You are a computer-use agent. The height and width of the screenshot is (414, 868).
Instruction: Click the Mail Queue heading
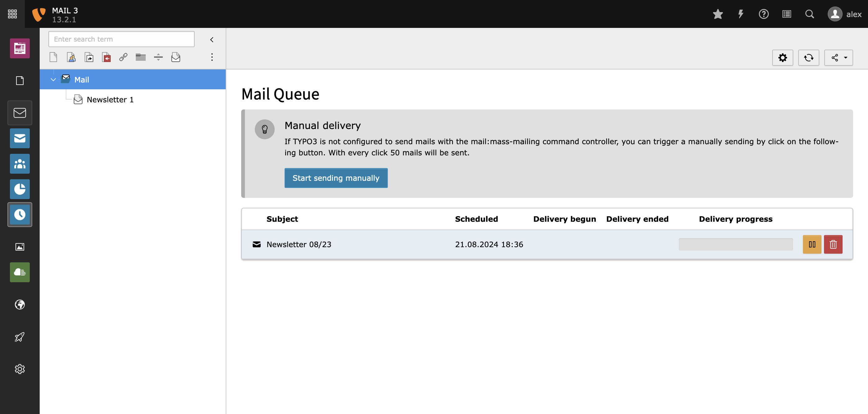(x=280, y=94)
